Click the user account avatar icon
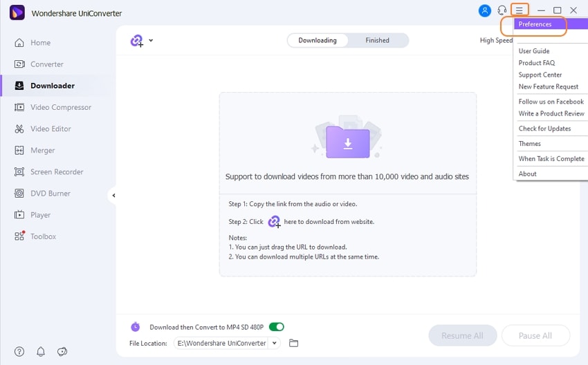588x365 pixels. [x=484, y=10]
